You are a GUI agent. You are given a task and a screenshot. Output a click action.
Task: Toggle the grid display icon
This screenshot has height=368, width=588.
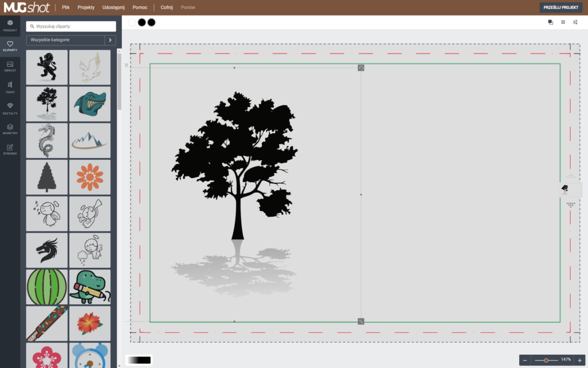click(563, 22)
